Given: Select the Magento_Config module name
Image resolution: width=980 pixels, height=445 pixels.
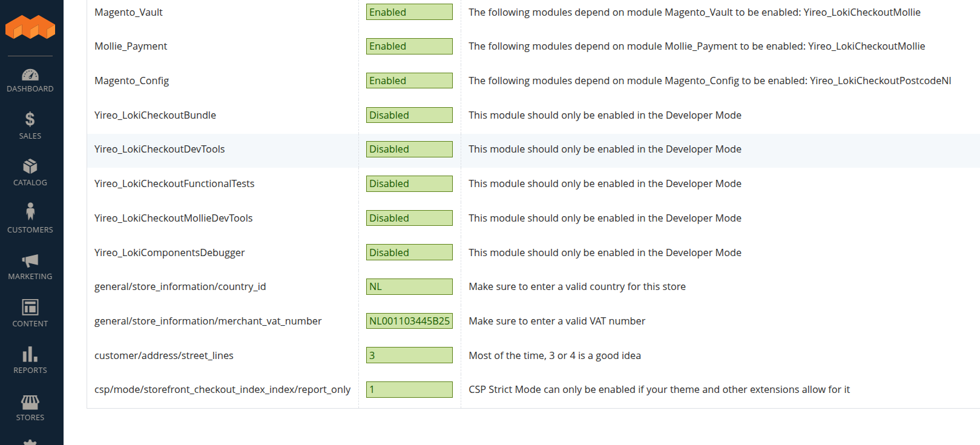Looking at the screenshot, I should click(131, 81).
